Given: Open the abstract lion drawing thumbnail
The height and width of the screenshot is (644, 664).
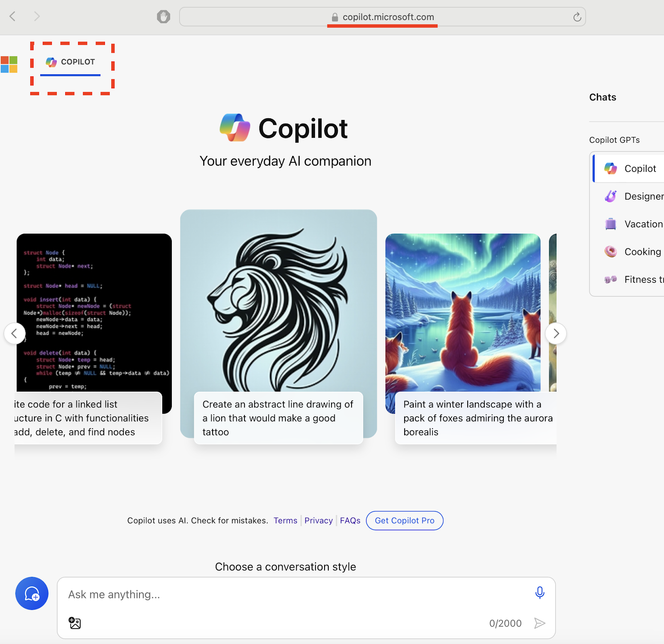Looking at the screenshot, I should [278, 300].
